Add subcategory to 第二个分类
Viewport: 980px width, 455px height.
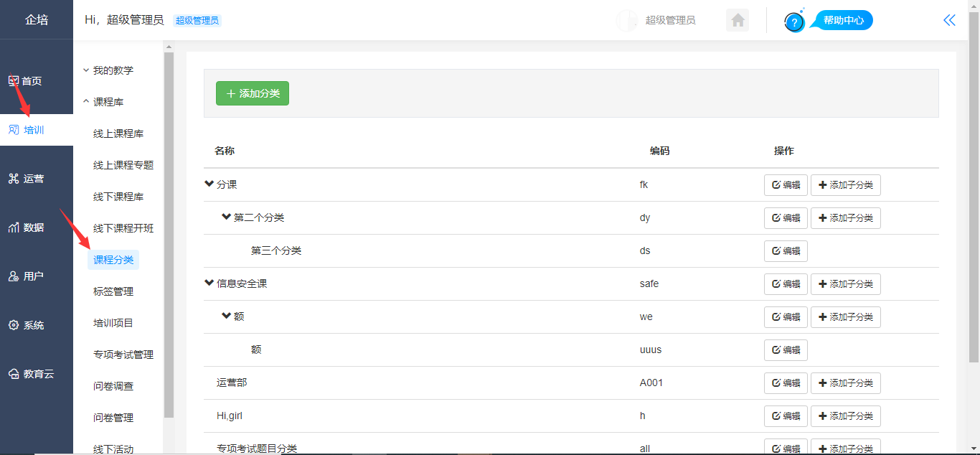(x=846, y=218)
